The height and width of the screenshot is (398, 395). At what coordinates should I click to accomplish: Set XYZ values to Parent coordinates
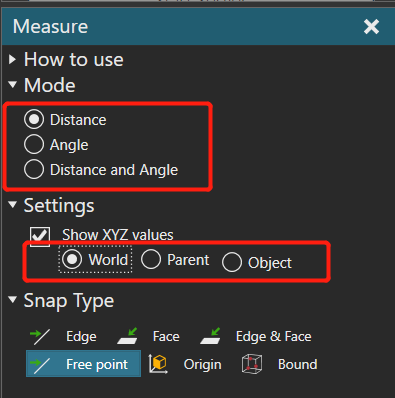pos(151,259)
